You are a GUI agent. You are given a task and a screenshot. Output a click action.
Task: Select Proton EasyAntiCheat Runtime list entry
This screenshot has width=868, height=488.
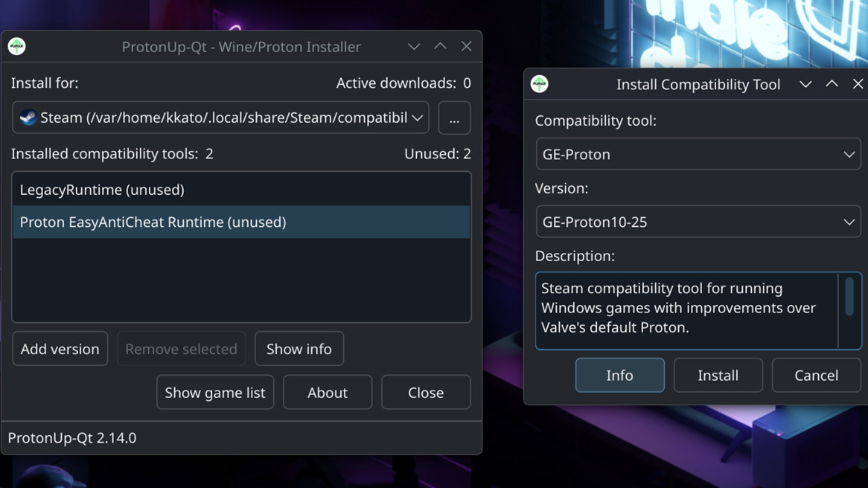coord(153,222)
